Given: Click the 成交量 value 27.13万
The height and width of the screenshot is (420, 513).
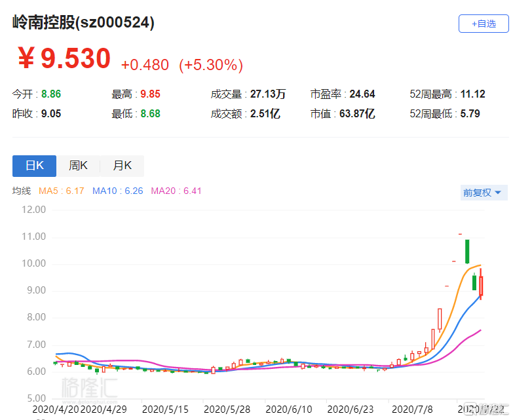Looking at the screenshot, I should pyautogui.click(x=268, y=94).
